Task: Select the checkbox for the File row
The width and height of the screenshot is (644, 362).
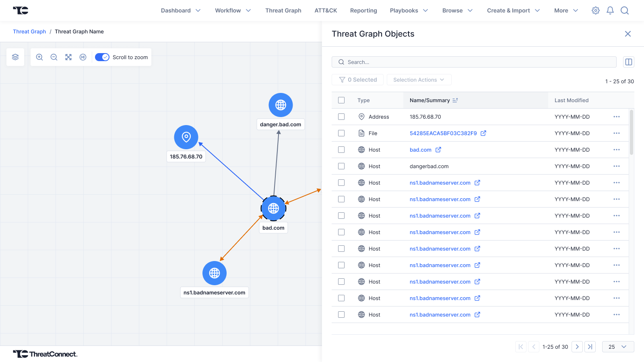Action: coord(341,133)
